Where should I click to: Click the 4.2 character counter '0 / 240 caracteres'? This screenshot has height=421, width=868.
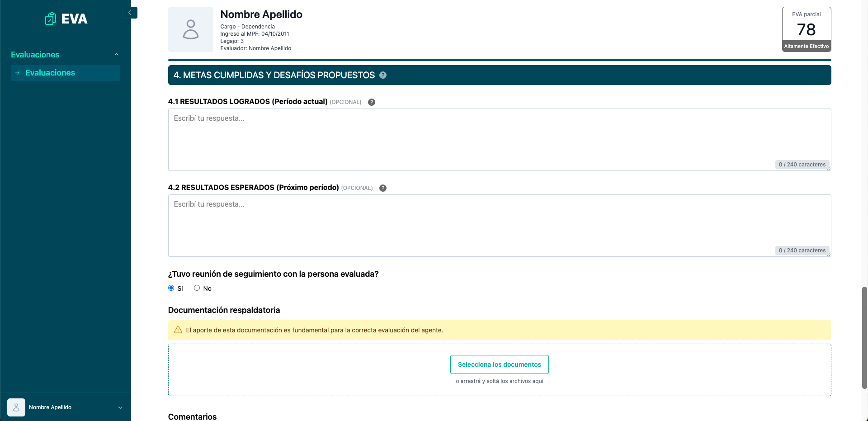click(802, 251)
